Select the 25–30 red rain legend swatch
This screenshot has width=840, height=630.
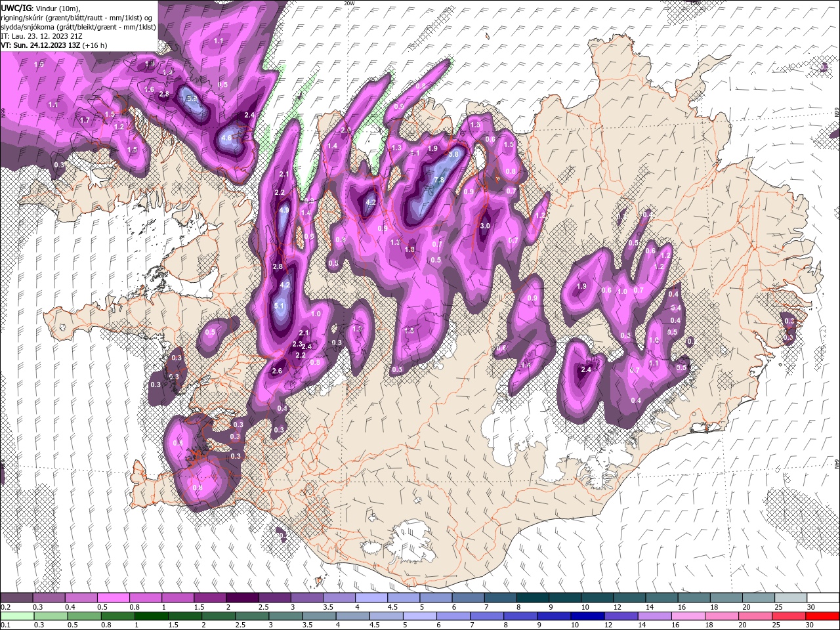pyautogui.click(x=787, y=616)
